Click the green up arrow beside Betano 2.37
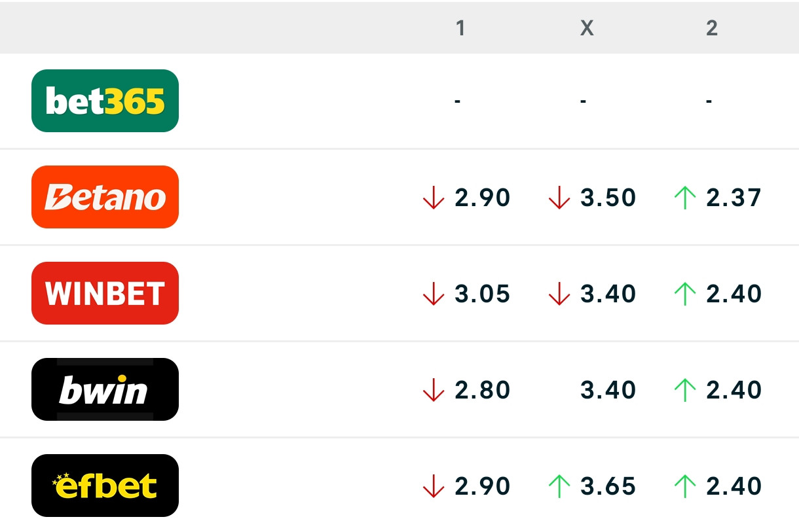Image resolution: width=799 pixels, height=532 pixels. click(x=684, y=198)
